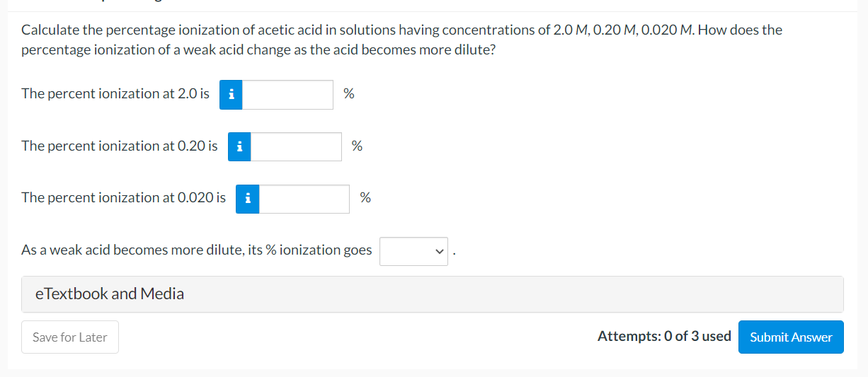
Task: Open the % ionization goes dropdown
Action: pyautogui.click(x=413, y=251)
